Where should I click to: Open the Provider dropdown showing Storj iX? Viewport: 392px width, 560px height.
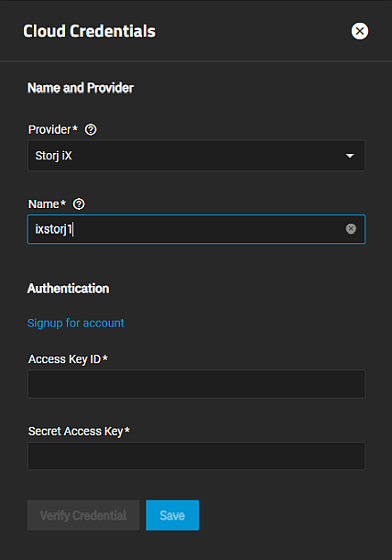click(x=196, y=156)
